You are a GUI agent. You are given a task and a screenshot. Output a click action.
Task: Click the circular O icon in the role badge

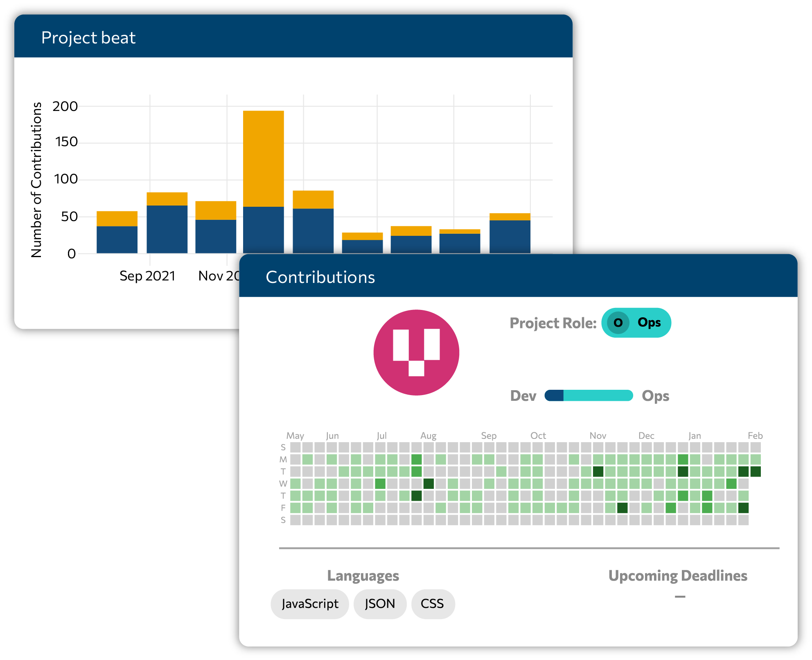pos(618,323)
